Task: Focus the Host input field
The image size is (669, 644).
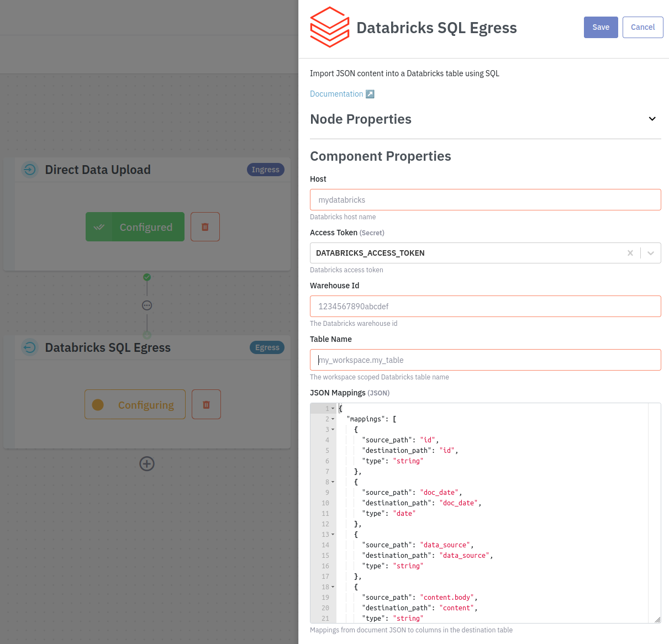Action: pos(486,200)
